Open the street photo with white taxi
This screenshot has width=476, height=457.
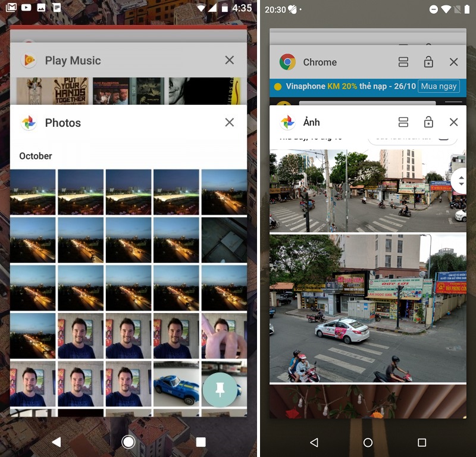[x=367, y=308]
